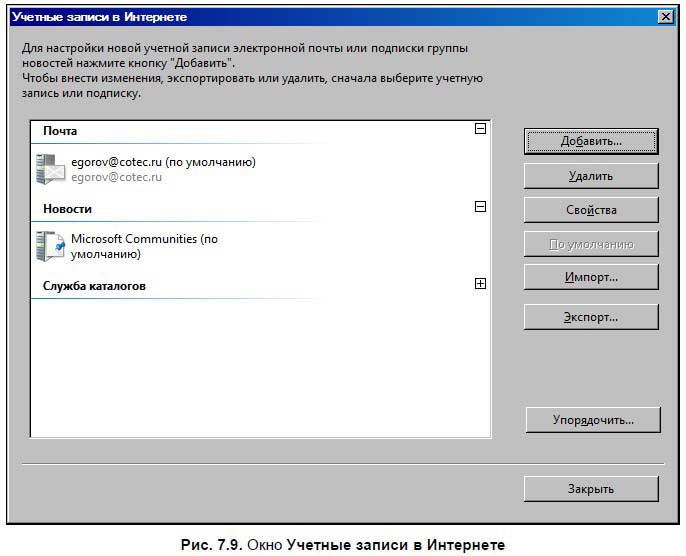Screen dimensions: 686x556
Task: Expand the Служба каталогов section
Action: tap(480, 283)
